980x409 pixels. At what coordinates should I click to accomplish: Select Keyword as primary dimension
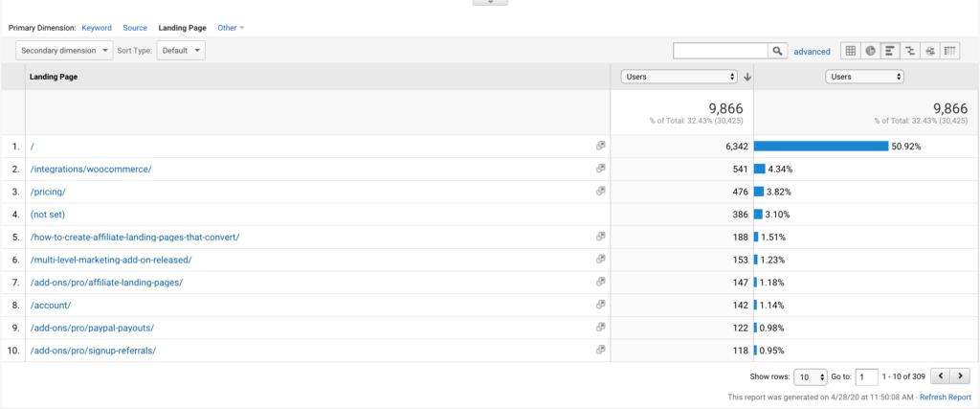[97, 28]
